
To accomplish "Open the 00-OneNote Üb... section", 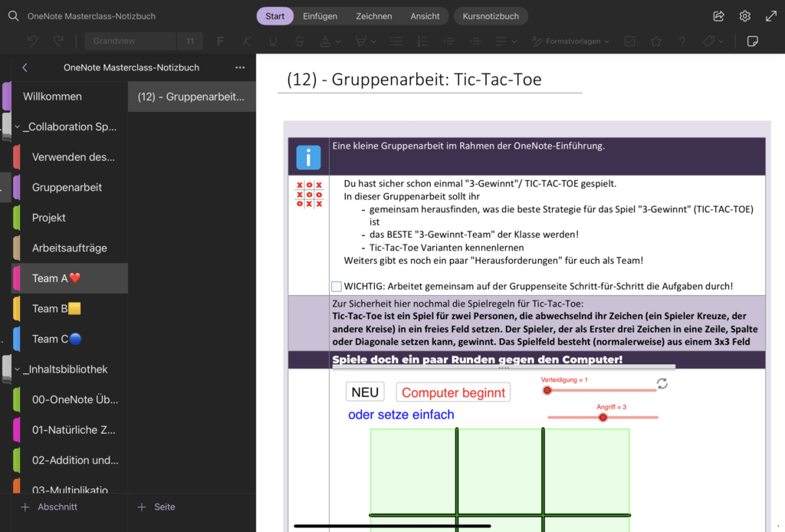I will coord(70,399).
